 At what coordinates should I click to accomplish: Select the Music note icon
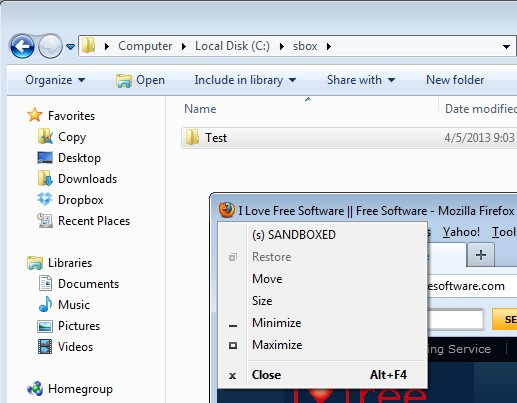click(45, 304)
